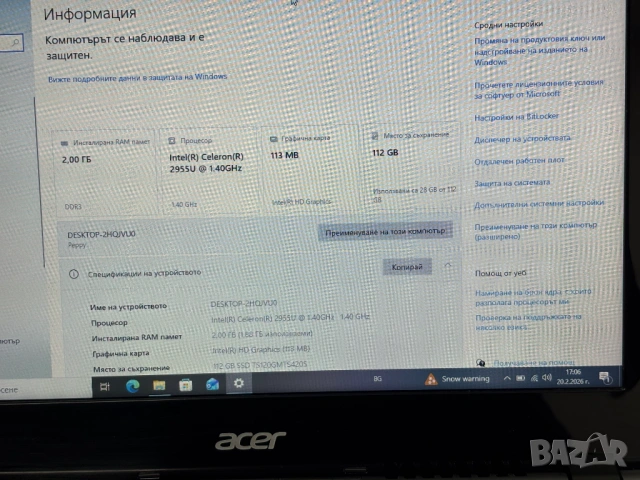The image size is (640, 480).
Task: Open Проверка на поддръжката на няколко езика link
Action: [528, 322]
